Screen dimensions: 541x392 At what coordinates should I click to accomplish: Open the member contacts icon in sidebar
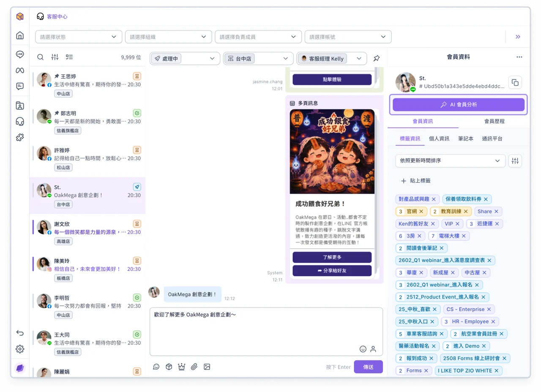(20, 106)
